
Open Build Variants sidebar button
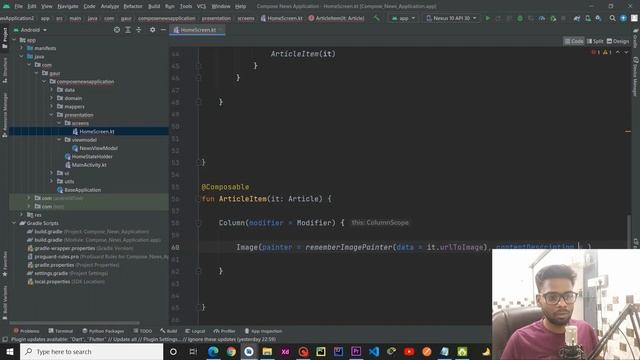[x=4, y=303]
